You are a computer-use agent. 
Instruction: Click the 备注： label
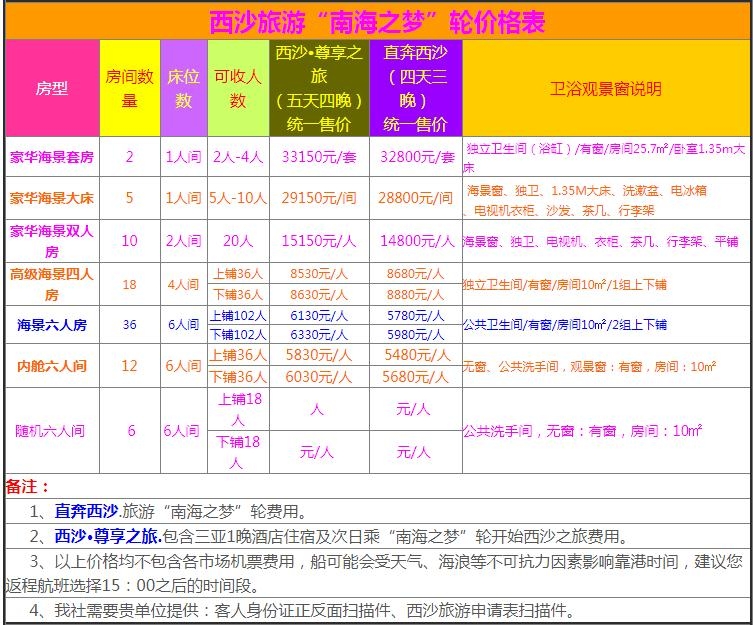coord(27,486)
